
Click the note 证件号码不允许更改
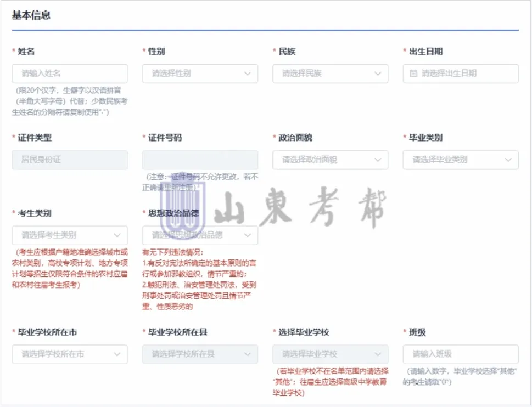[x=200, y=182]
